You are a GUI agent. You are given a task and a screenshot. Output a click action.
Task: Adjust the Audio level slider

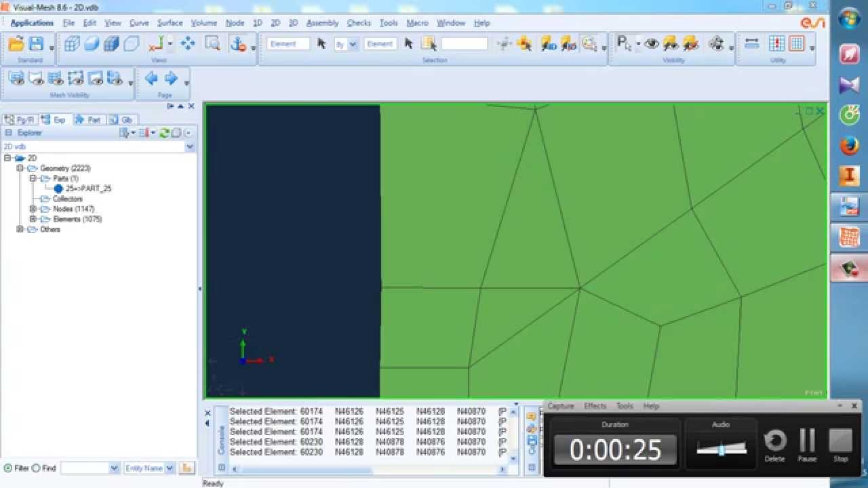pos(722,449)
